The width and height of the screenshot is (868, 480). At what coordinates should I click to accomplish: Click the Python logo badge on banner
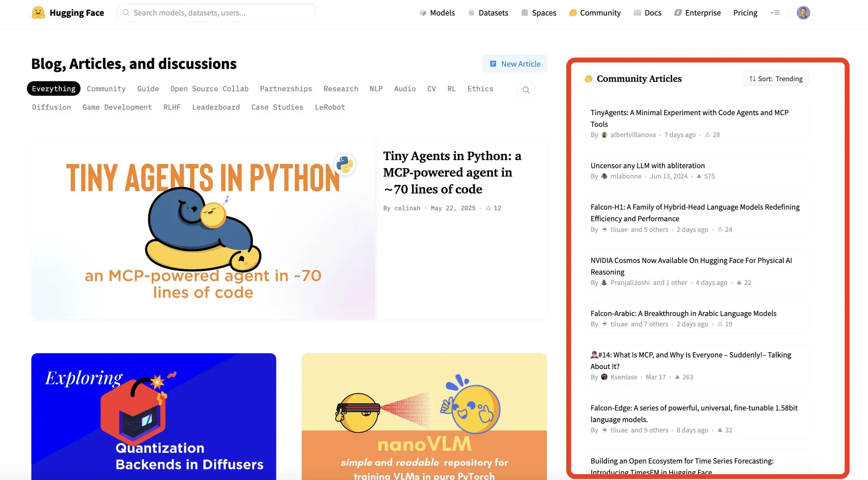pos(344,165)
